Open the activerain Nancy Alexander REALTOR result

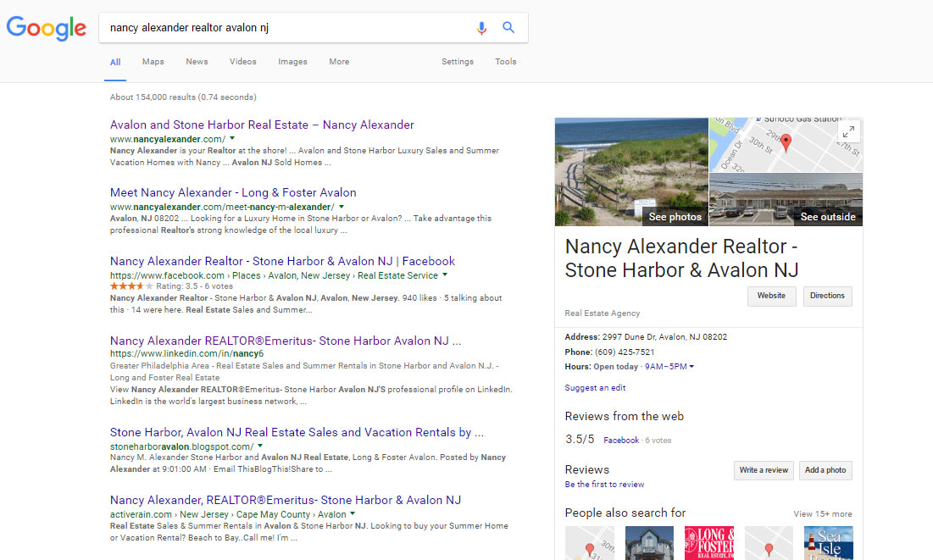point(286,501)
